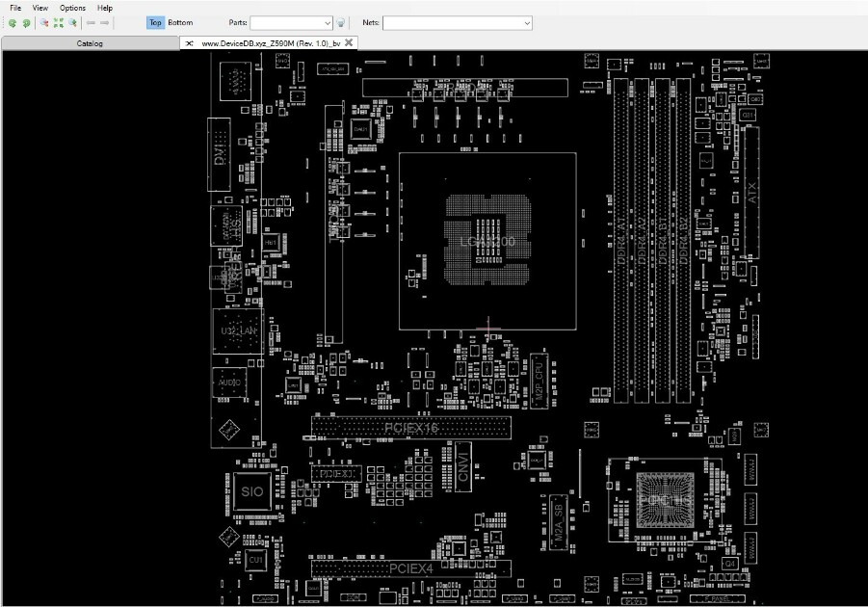Click the lightbulb highlight icon beside Parts
Viewport: 868px width, 607px height.
pos(341,23)
